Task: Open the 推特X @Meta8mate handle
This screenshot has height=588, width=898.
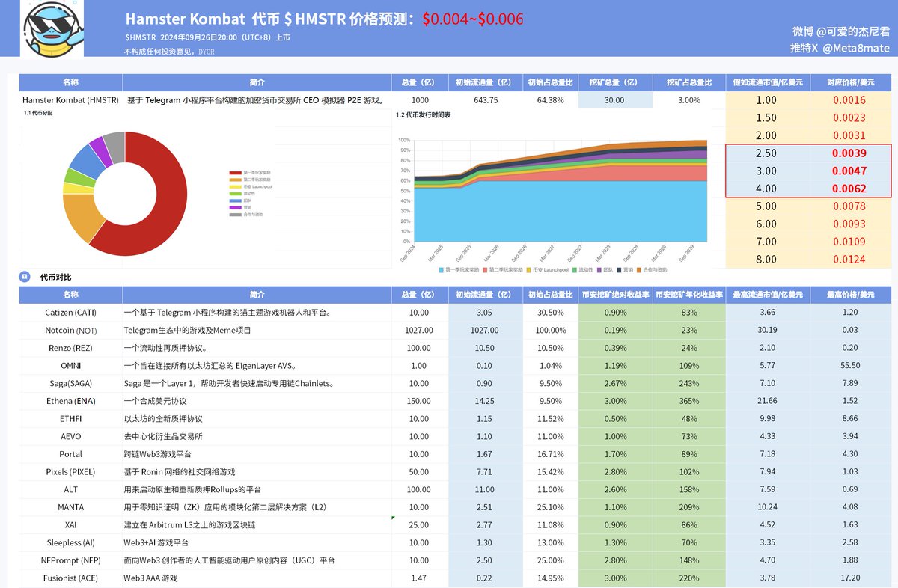Action: coord(840,48)
